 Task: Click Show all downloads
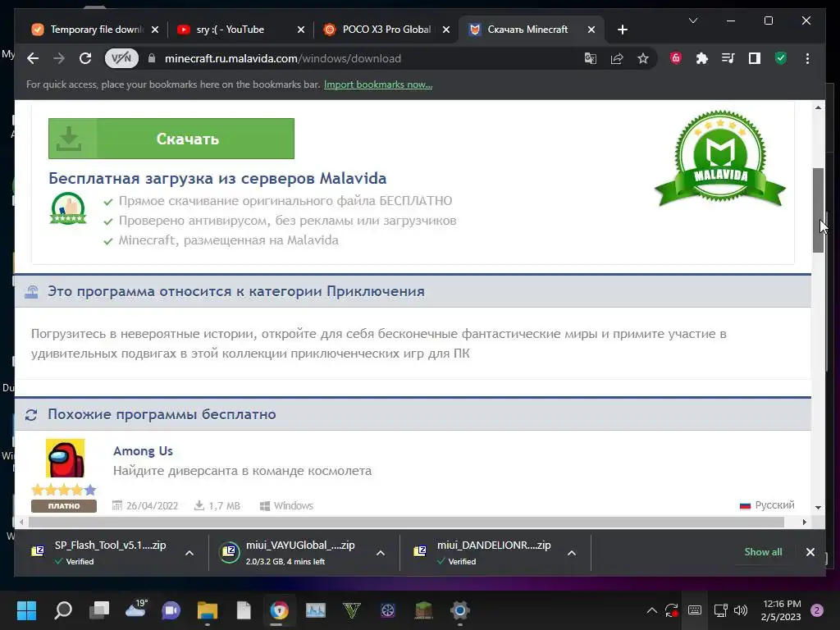[763, 552]
